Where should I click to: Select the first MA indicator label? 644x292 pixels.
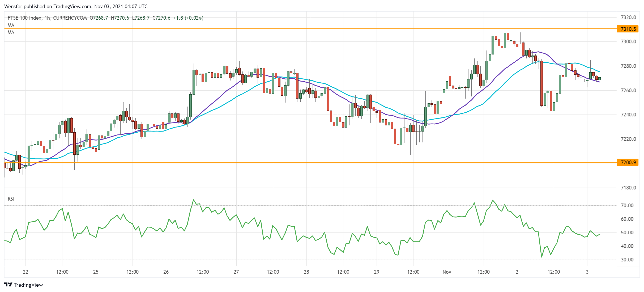[11, 25]
